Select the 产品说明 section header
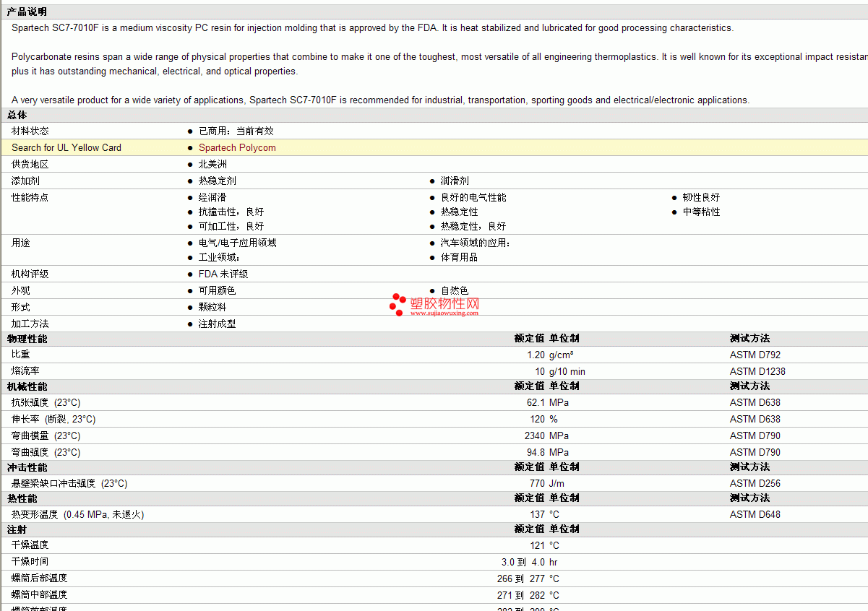 [27, 12]
